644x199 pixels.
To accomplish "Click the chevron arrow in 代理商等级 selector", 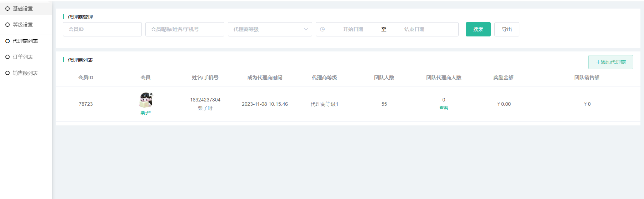I will [306, 29].
